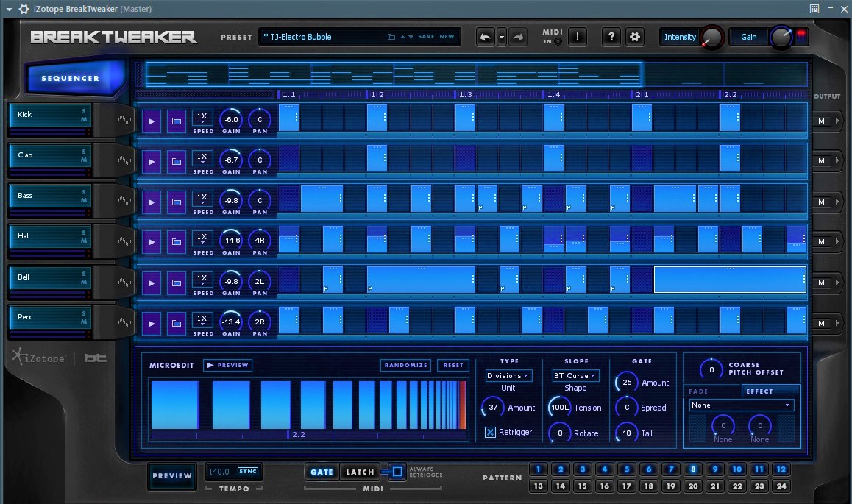Expand the Perc output routing arrow
Screen dimensions: 852x504
pos(837,323)
